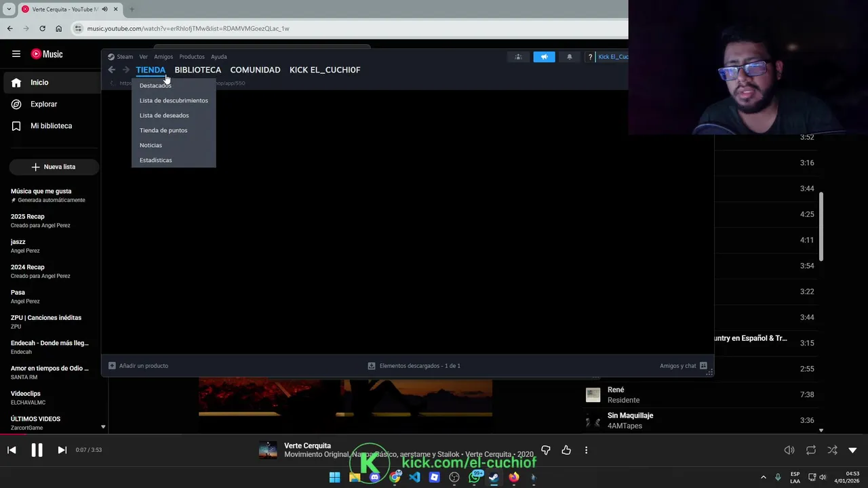
Task: Open Chrome tab search dropdown
Action: [9, 9]
